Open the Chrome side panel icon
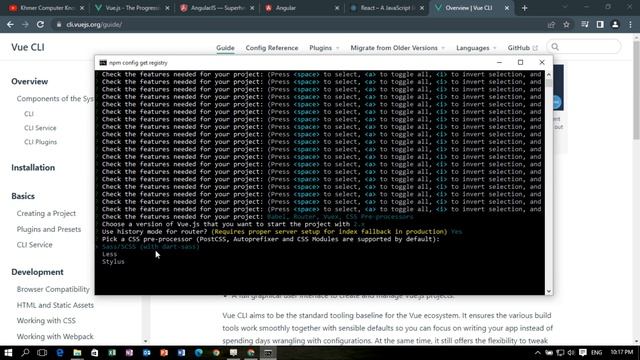Image resolution: width=640 pixels, height=360 pixels. pos(600,24)
